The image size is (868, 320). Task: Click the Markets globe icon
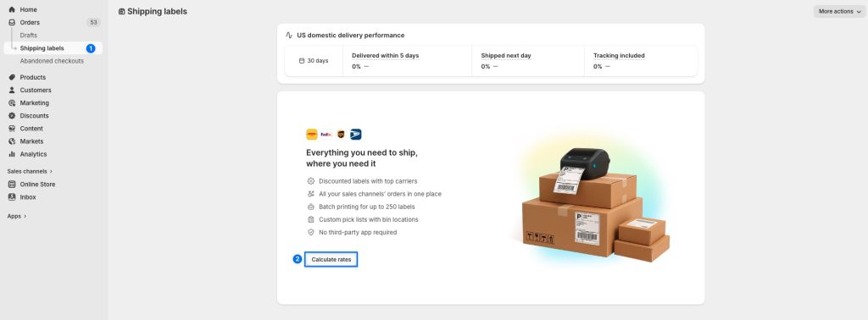coord(12,141)
